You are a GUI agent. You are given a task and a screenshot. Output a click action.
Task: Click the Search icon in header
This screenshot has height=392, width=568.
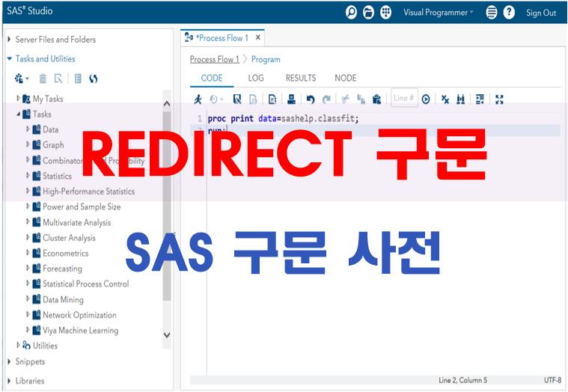point(351,13)
